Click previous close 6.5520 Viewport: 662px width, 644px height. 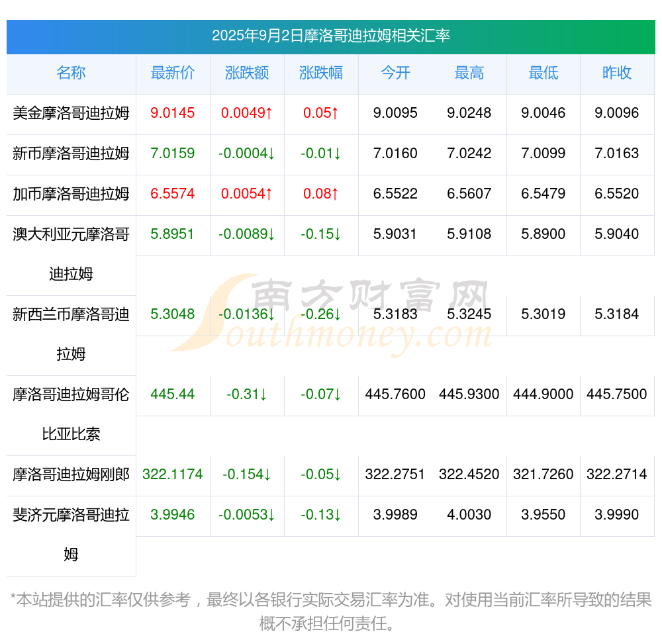(617, 194)
